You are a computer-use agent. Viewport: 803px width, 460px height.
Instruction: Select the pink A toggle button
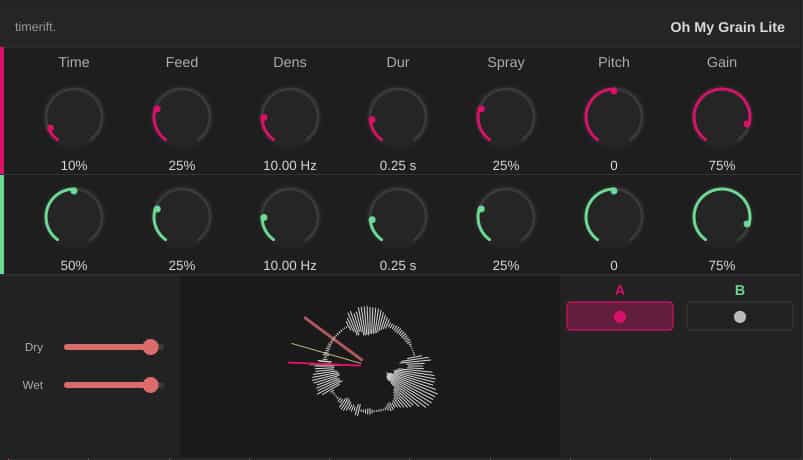point(620,316)
